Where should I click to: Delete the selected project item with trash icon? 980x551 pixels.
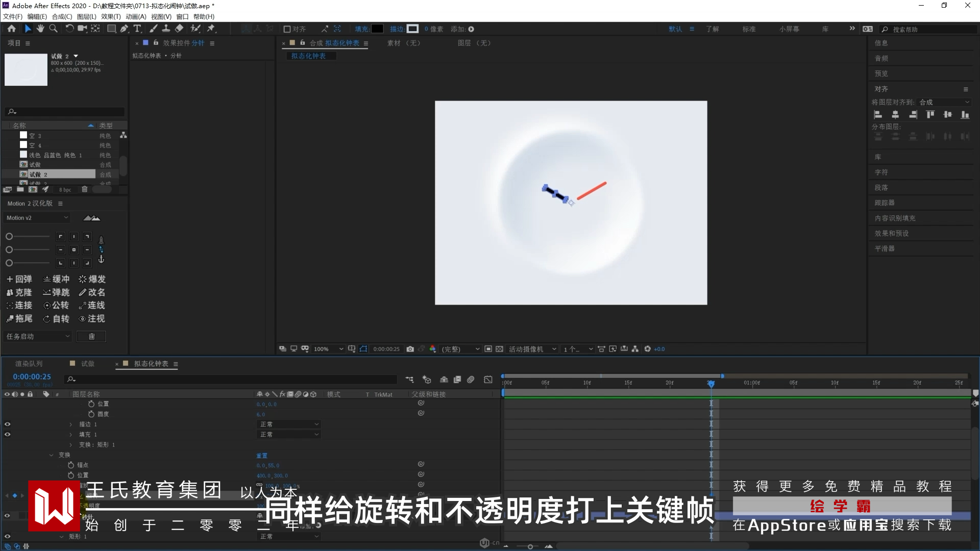(85, 189)
